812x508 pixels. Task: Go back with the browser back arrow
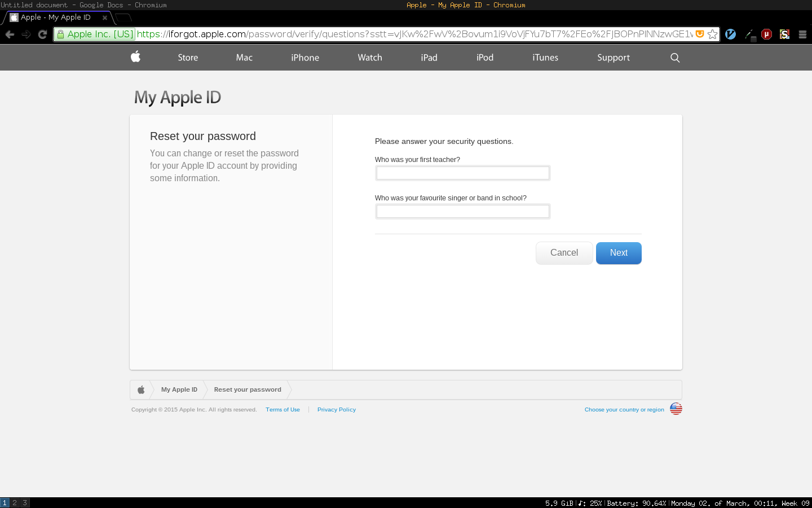pos(10,34)
